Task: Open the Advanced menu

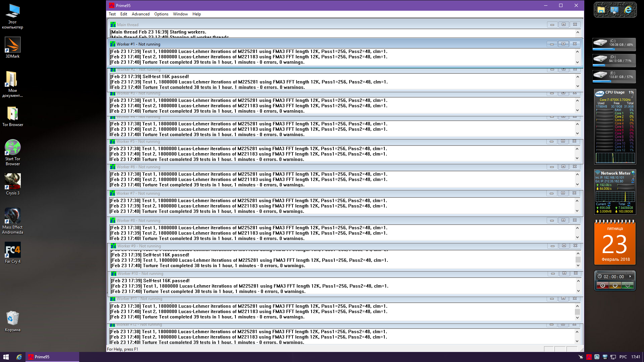Action: pyautogui.click(x=141, y=14)
